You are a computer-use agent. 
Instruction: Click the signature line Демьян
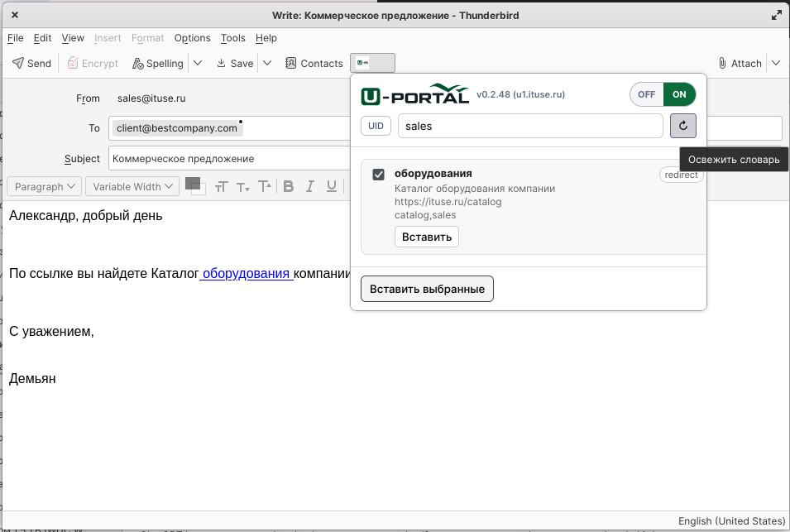coord(32,378)
